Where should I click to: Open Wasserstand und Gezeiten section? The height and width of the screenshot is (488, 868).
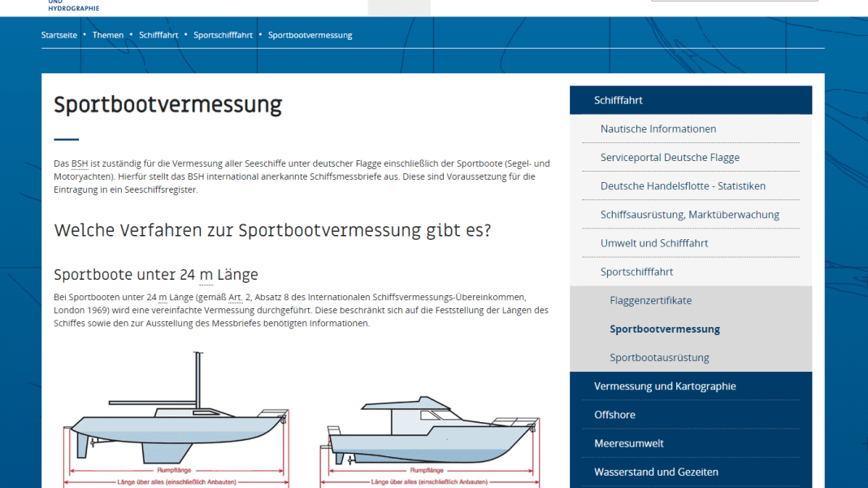coord(656,472)
